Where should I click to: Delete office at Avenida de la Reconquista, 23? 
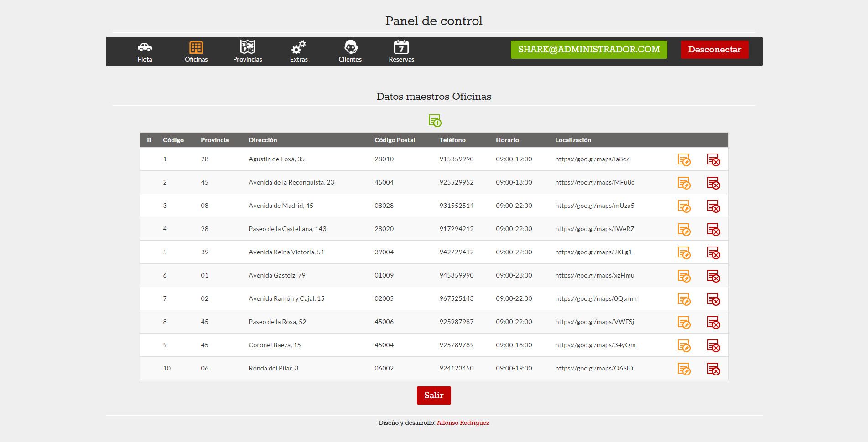click(x=713, y=183)
